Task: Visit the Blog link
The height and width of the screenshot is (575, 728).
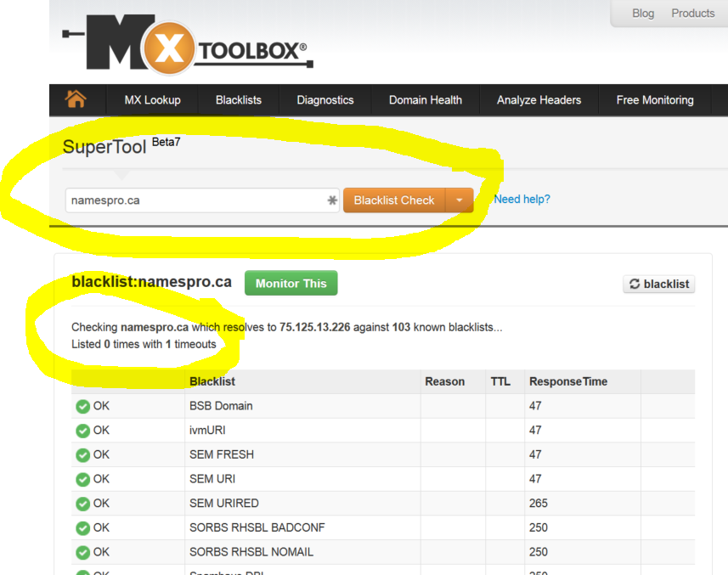Action: (x=643, y=13)
